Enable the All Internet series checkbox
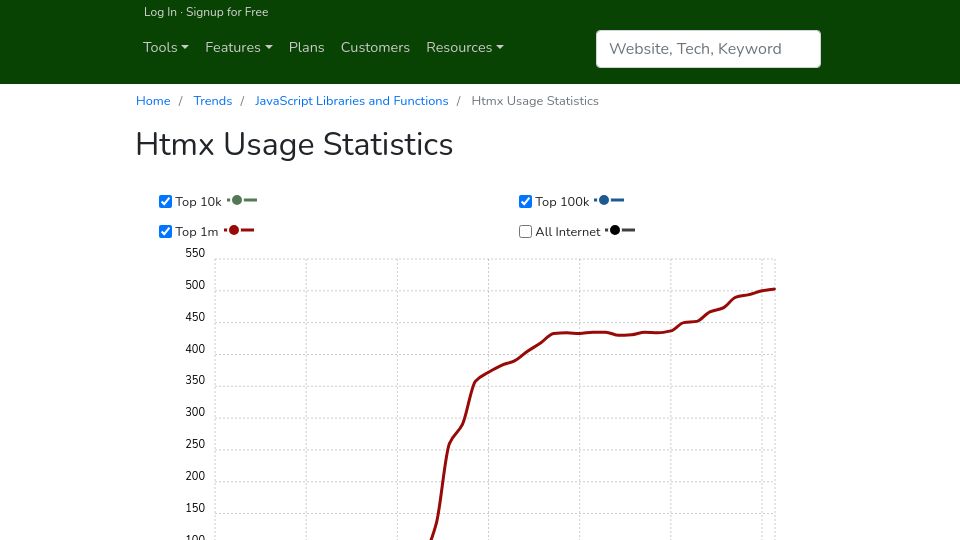The height and width of the screenshot is (540, 960). pyautogui.click(x=525, y=231)
